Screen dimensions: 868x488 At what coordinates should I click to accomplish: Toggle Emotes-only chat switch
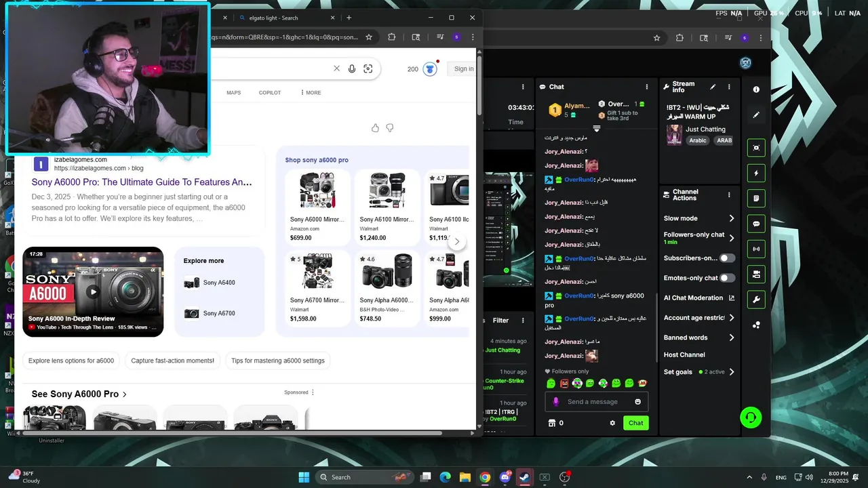pyautogui.click(x=727, y=278)
